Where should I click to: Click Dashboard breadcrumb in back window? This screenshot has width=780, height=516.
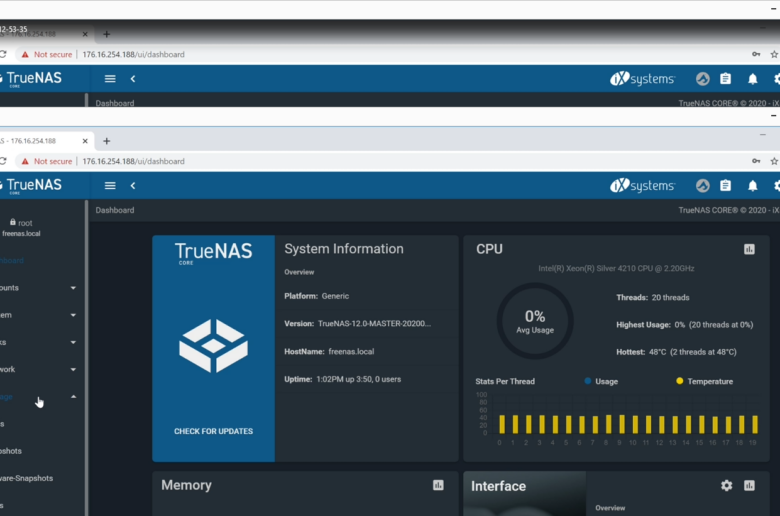click(x=115, y=103)
